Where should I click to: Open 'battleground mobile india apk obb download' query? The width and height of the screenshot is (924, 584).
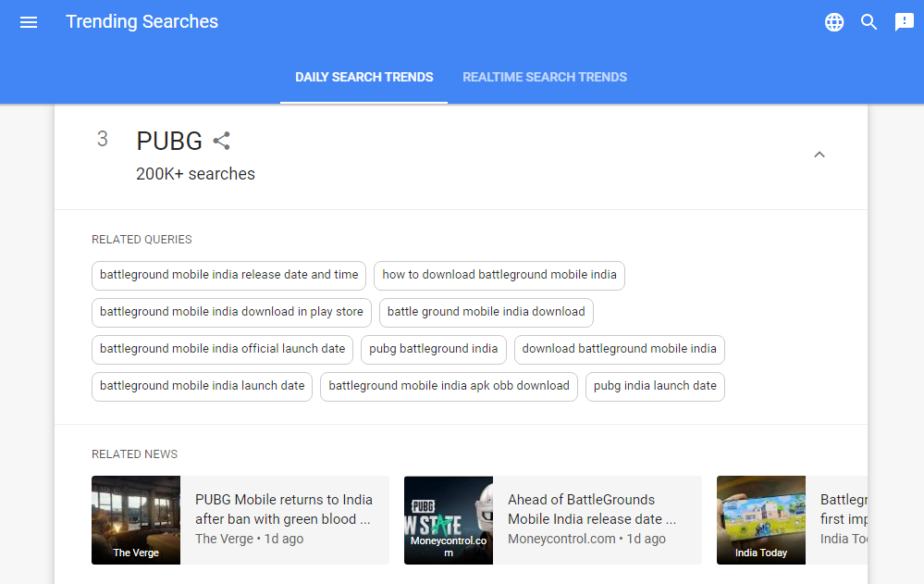point(449,386)
